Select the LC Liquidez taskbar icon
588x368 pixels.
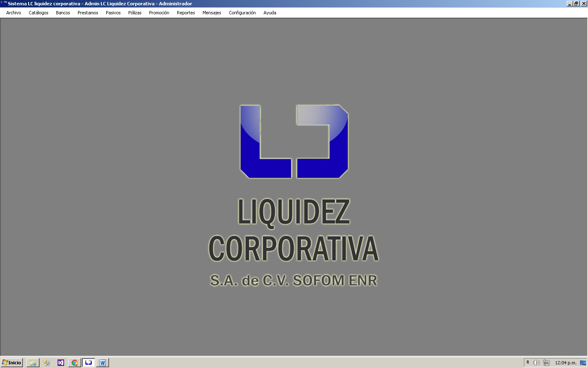point(89,363)
